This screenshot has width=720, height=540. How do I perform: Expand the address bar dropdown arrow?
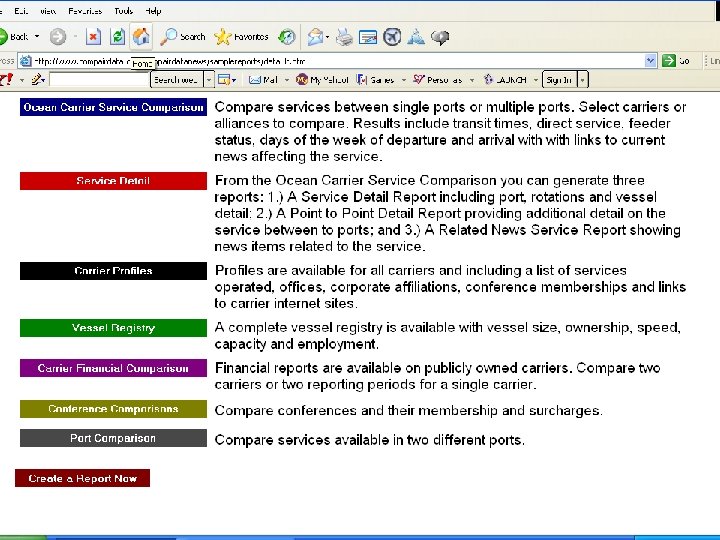coord(650,61)
